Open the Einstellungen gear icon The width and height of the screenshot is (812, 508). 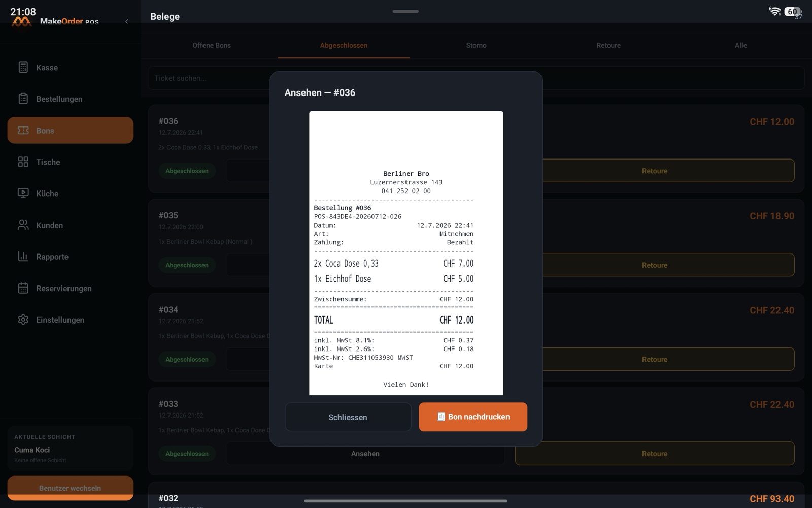click(x=23, y=320)
